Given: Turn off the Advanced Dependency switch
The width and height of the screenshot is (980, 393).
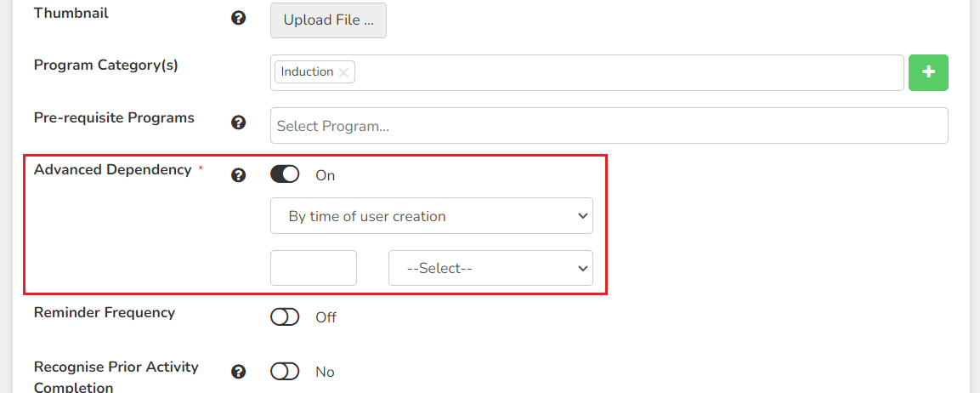Looking at the screenshot, I should [x=285, y=174].
